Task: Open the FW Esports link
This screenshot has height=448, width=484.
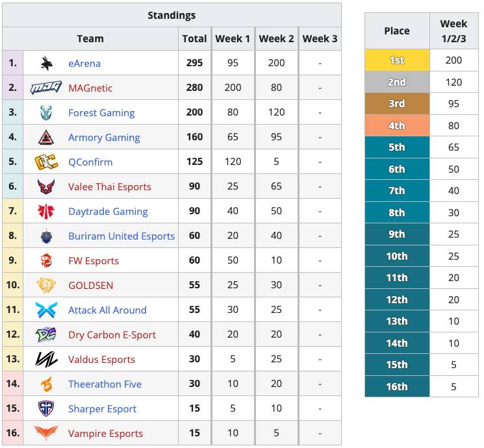Action: coord(93,261)
